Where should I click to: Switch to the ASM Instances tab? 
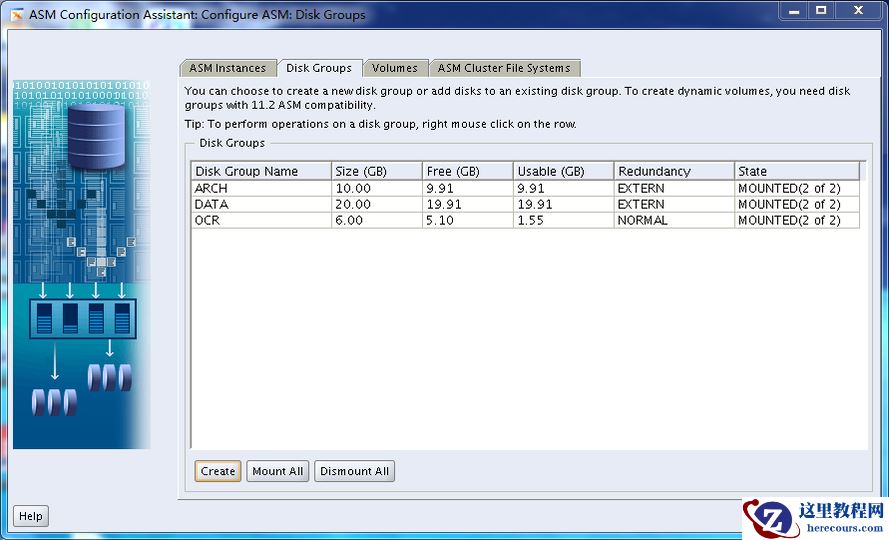click(x=228, y=68)
